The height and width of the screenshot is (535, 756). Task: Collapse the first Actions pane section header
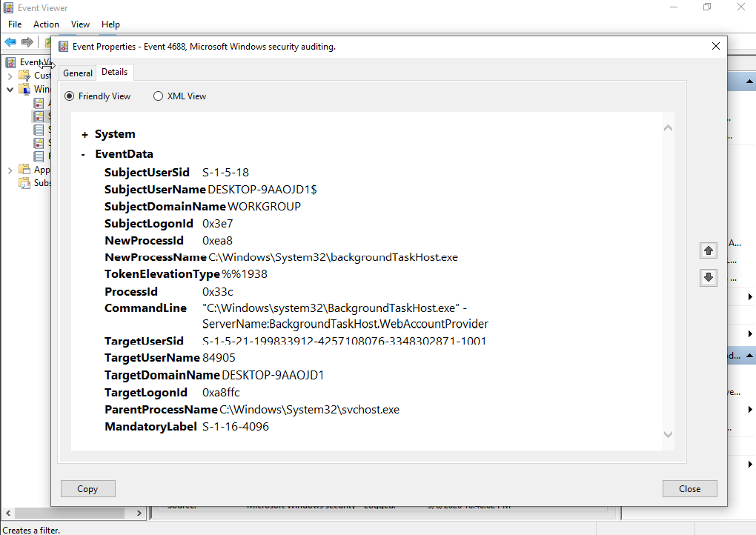(749, 82)
